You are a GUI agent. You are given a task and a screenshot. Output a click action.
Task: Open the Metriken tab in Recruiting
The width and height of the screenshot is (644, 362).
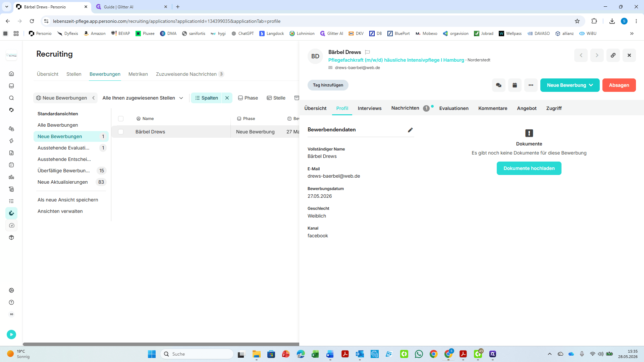[138, 74]
